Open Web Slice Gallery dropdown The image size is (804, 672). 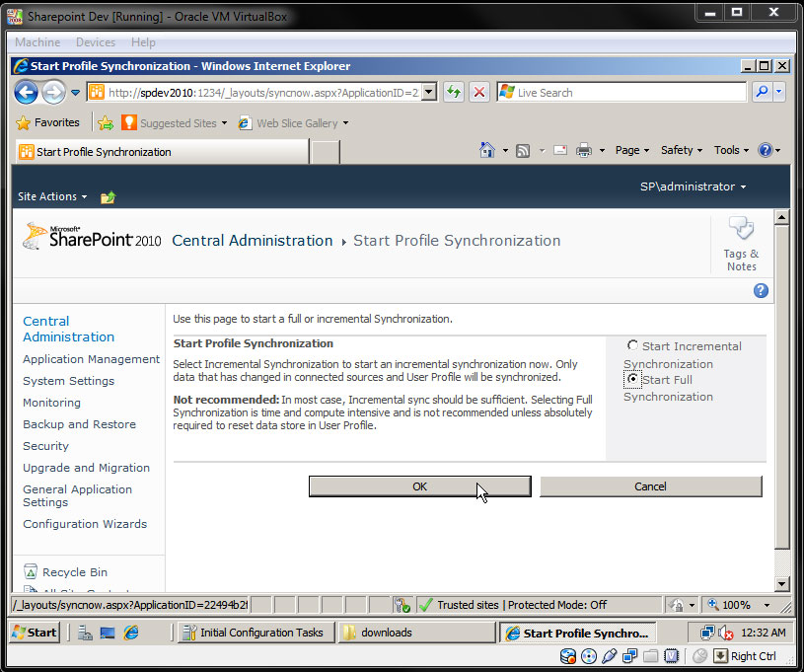pos(345,123)
